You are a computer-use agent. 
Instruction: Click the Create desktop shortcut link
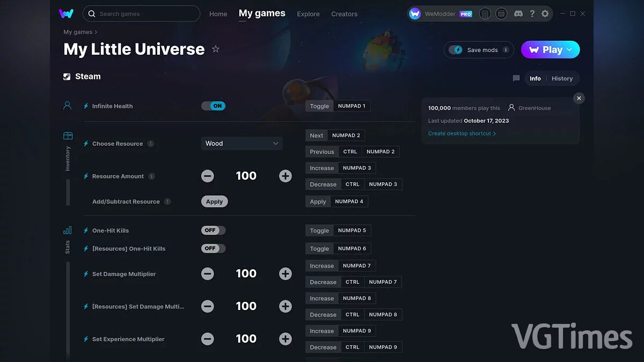pos(462,133)
